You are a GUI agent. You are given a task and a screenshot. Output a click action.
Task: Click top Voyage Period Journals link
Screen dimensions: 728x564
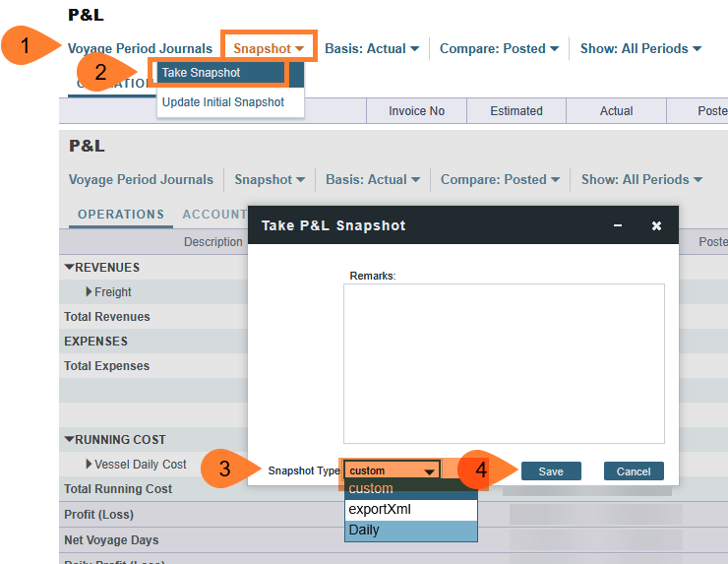(x=140, y=48)
